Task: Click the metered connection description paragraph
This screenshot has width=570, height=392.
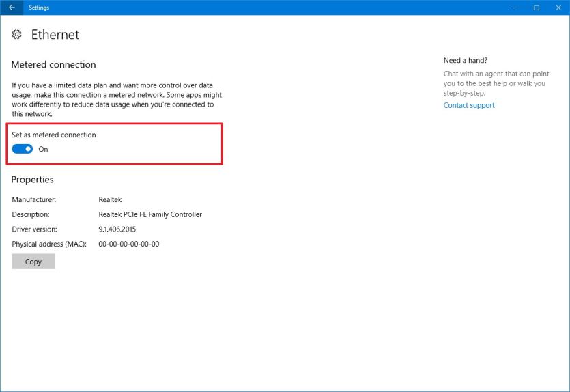Action: pyautogui.click(x=116, y=100)
